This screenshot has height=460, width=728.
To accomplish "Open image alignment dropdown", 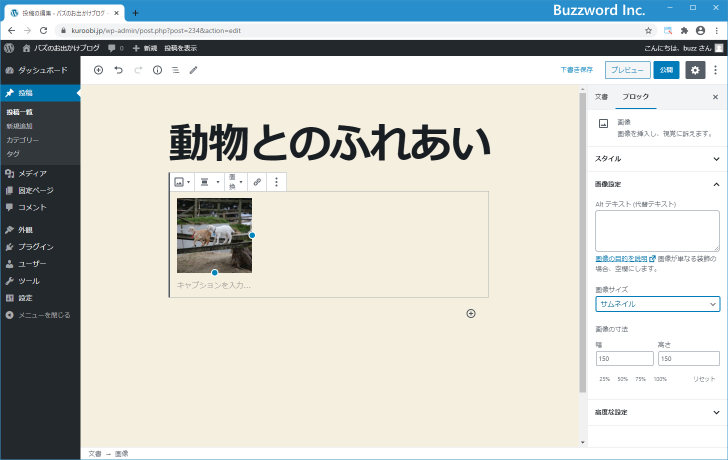I will (x=209, y=182).
